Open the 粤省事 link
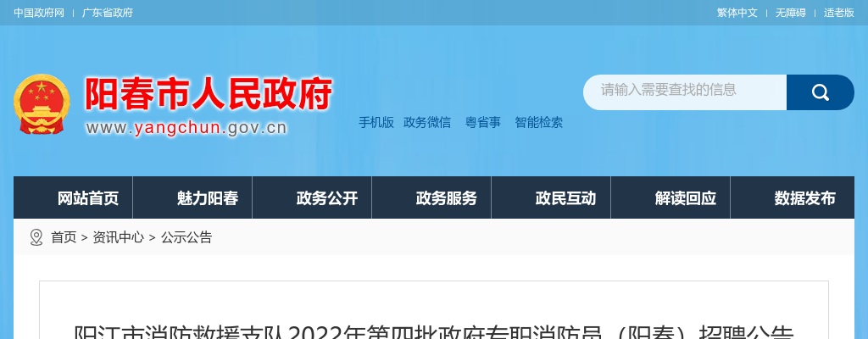Image resolution: width=868 pixels, height=339 pixels. (482, 122)
